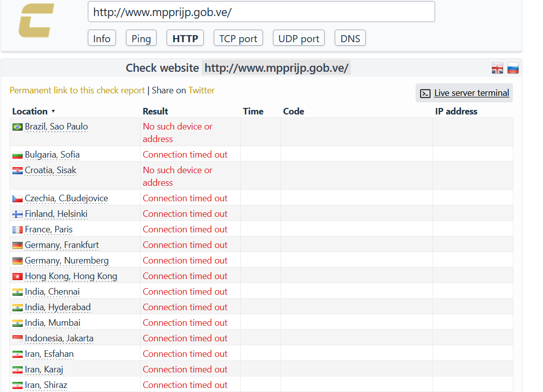Open the Brazil, Sao Paulo location link
Image resolution: width=543 pixels, height=392 pixels.
56,126
